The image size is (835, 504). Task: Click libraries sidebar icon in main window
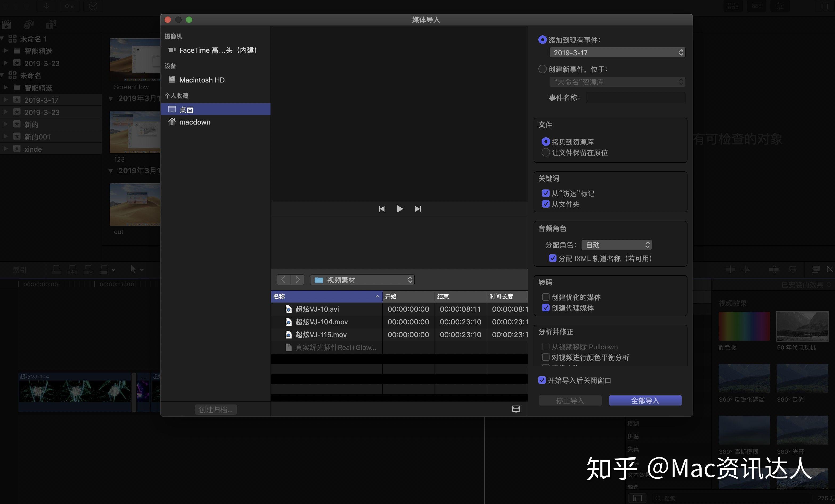(6, 24)
